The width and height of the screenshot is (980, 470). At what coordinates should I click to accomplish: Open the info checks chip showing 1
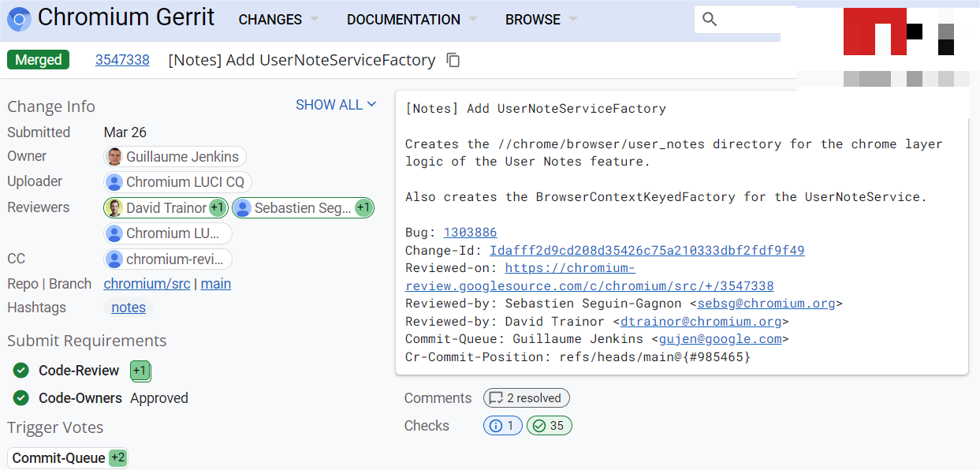tap(503, 426)
